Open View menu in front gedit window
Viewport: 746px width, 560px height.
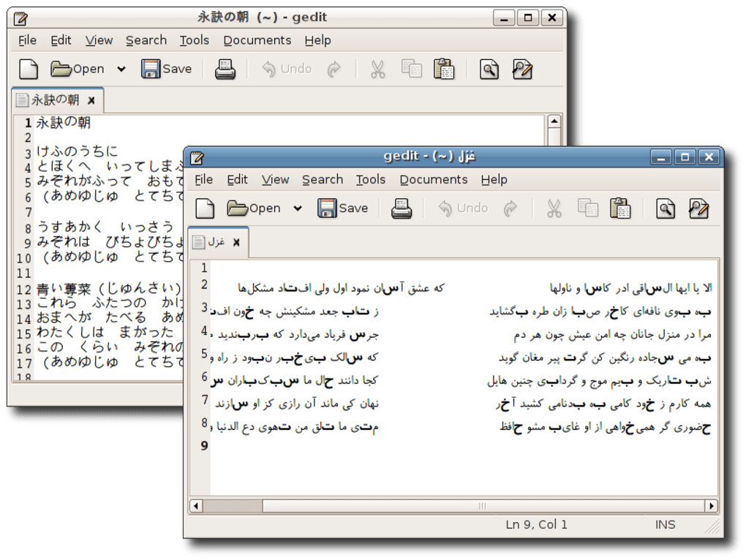[x=276, y=180]
